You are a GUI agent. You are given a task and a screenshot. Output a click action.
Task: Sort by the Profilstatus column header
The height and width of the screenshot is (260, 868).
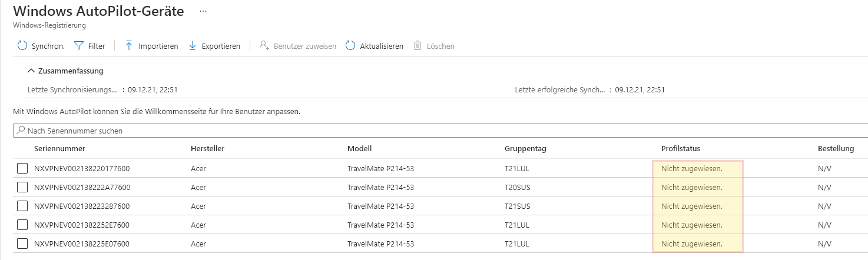tap(680, 149)
